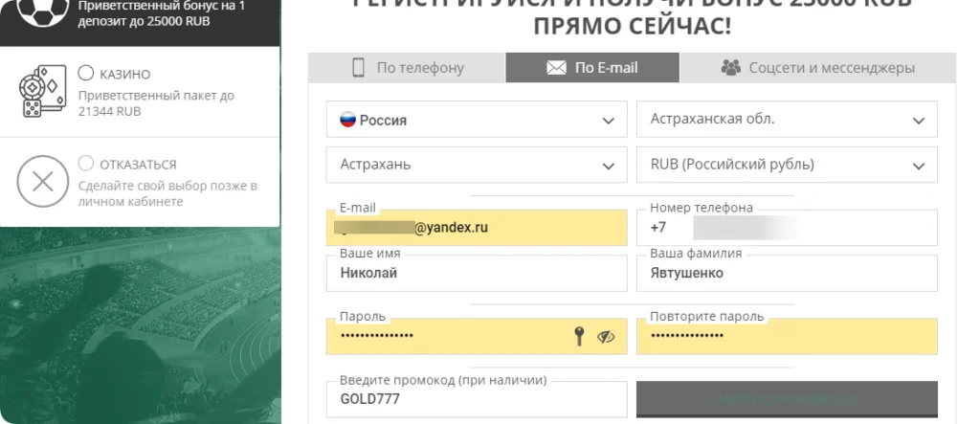Click the ПРЯМО СЕЙЧАС! heading text
980x424 pixels.
(632, 27)
